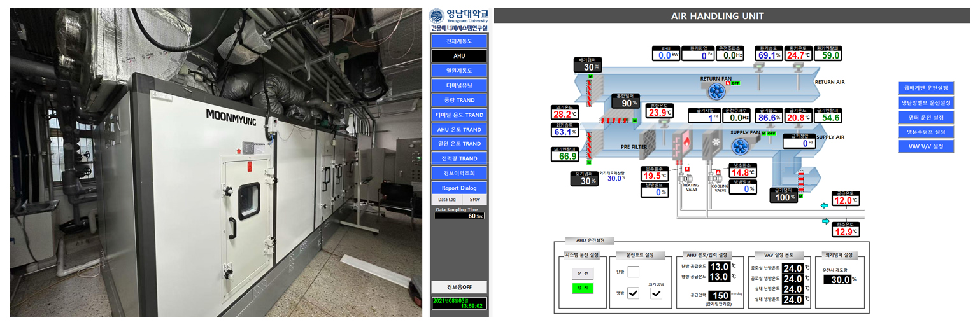Viewport: 980px width, 327px height.
Task: Click the 운전 run button
Action: (x=583, y=274)
